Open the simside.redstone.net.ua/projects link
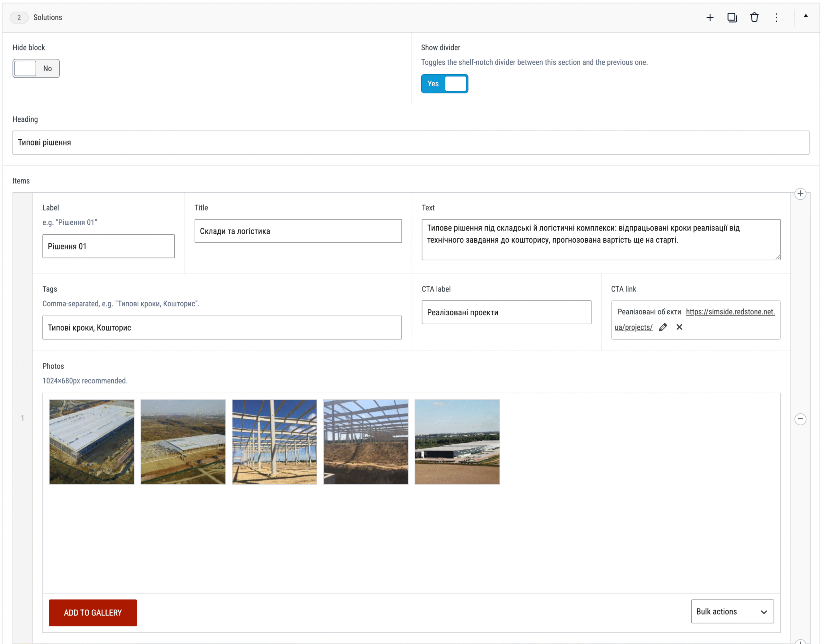This screenshot has height=644, width=822. click(694, 319)
